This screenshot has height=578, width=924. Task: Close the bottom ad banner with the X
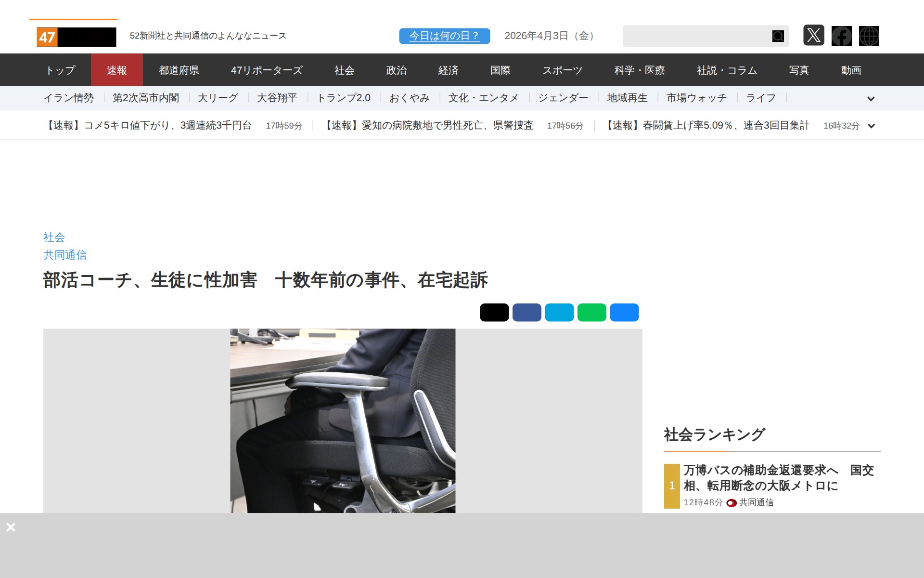(11, 527)
